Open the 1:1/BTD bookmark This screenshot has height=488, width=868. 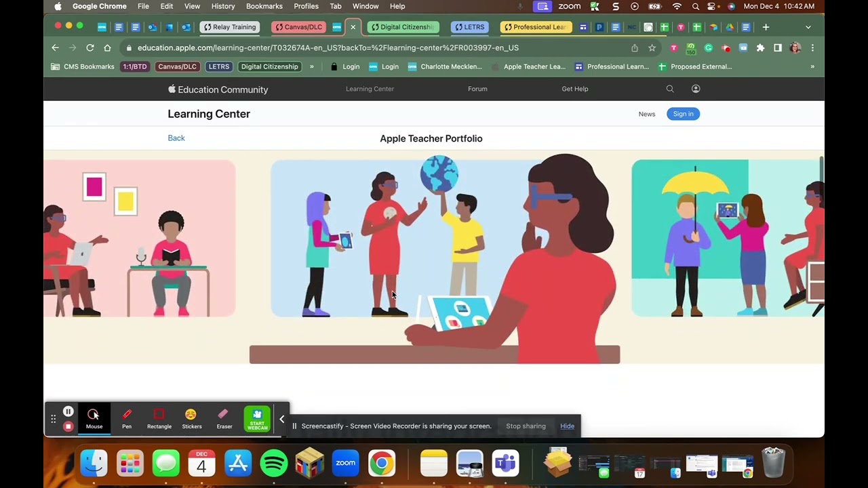[135, 66]
